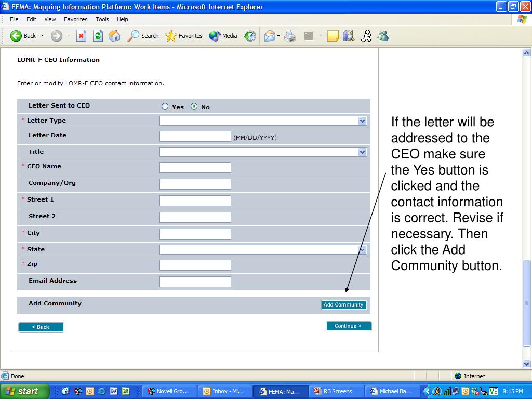
Task: Click the Print icon in toolbar
Action: pos(290,36)
